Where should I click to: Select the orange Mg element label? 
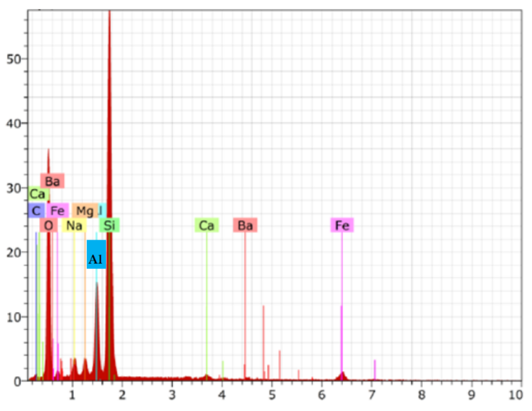point(85,210)
